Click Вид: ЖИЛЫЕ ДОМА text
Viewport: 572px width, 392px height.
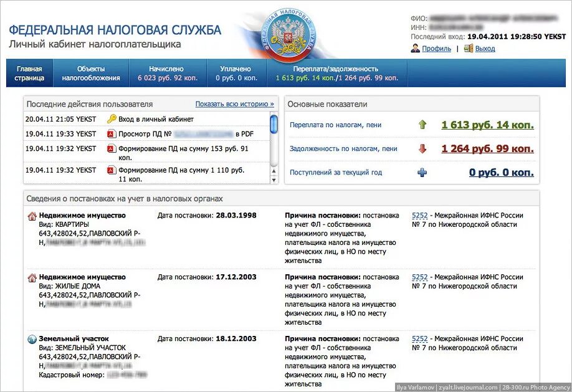pos(69,286)
